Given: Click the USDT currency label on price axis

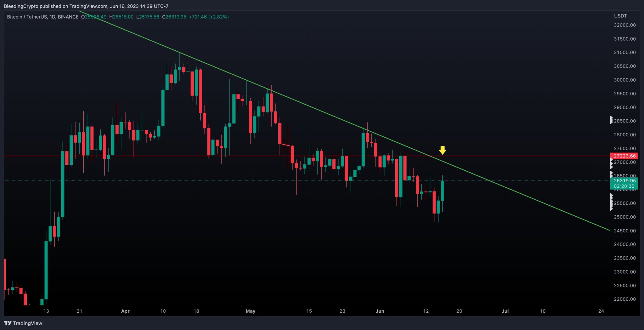Looking at the screenshot, I should pos(620,16).
